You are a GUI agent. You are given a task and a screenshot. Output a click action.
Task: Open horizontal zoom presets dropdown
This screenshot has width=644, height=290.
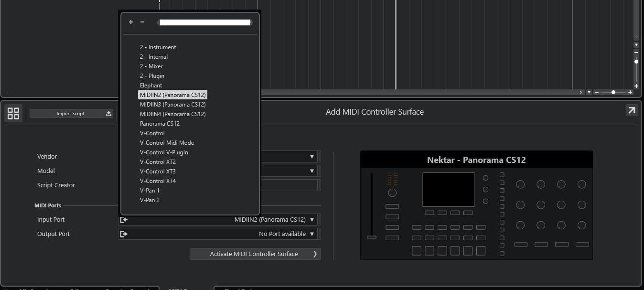(589, 92)
